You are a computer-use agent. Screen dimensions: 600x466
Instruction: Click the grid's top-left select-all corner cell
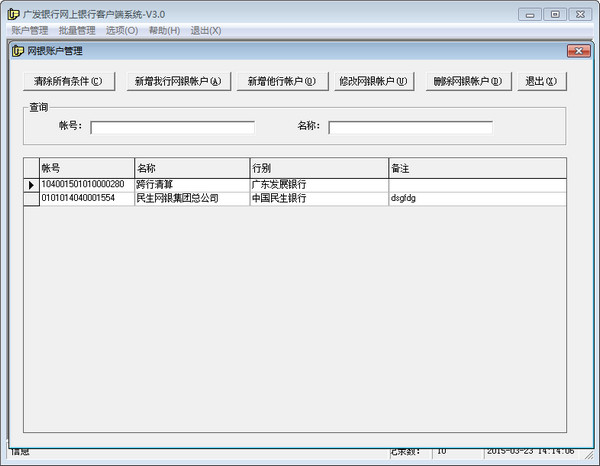click(31, 168)
